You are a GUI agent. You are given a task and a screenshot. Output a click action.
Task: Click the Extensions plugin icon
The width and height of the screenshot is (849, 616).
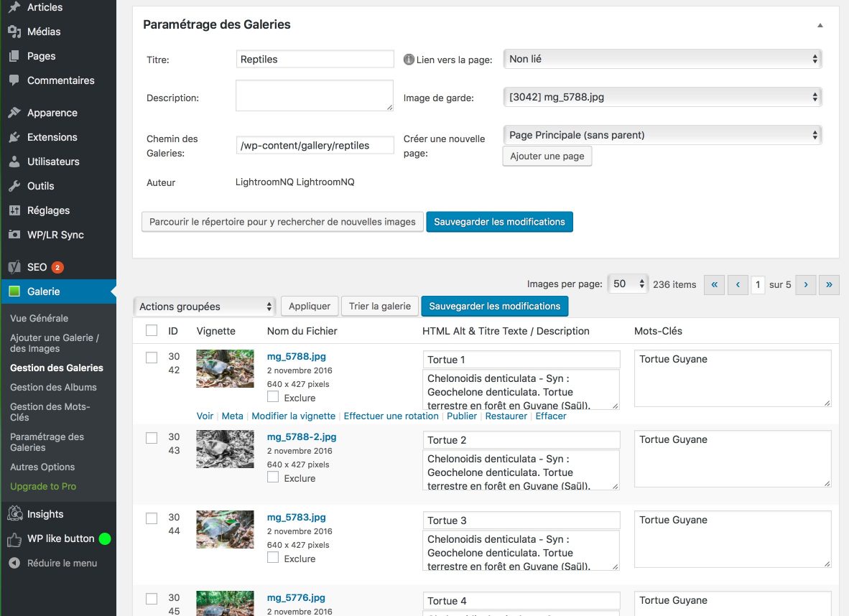click(14, 137)
